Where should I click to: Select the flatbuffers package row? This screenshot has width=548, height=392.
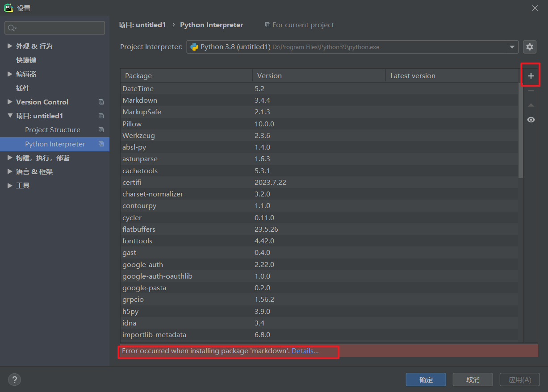click(x=319, y=229)
